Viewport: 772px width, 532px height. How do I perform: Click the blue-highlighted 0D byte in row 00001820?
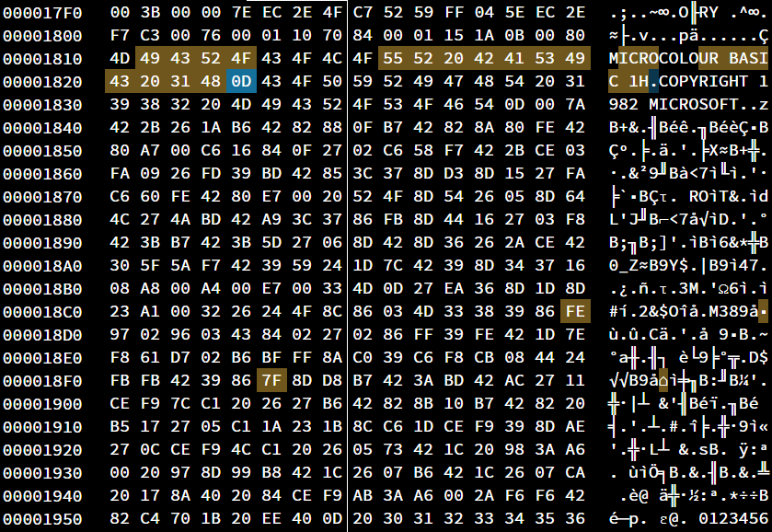238,81
